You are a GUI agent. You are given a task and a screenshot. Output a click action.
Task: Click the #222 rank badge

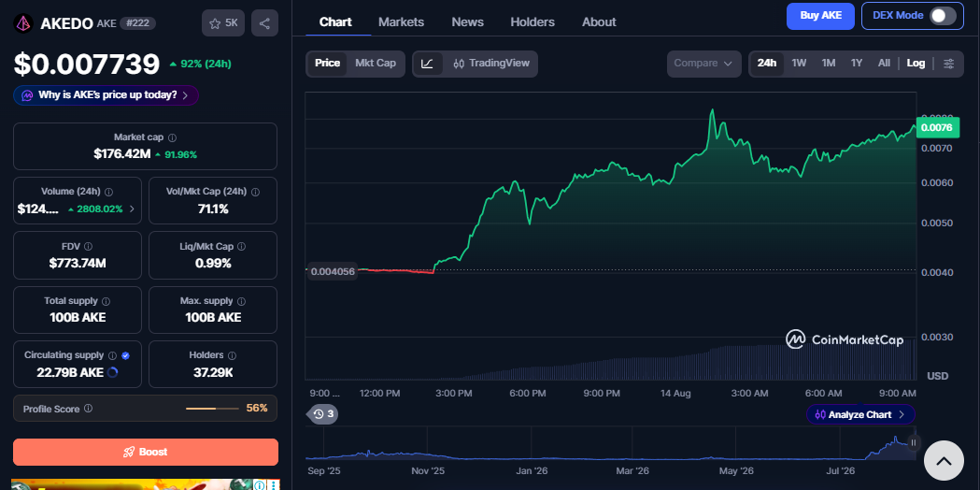pyautogui.click(x=137, y=23)
